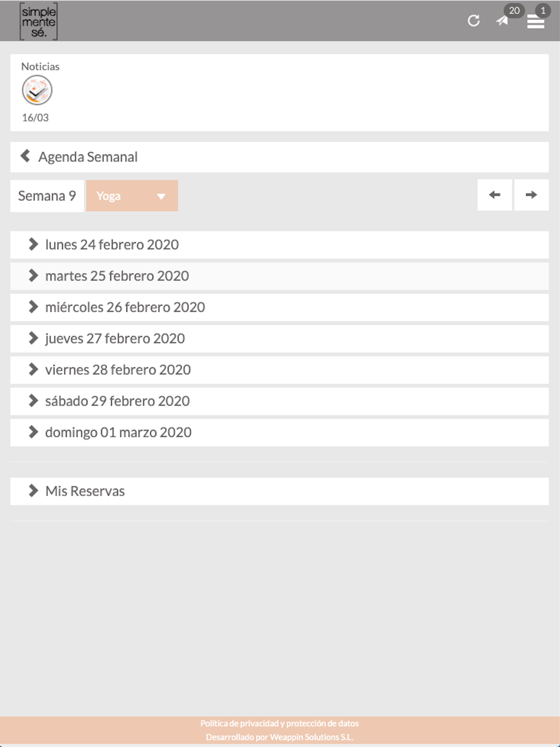
Task: Open the Noticias news thumbnail
Action: click(37, 90)
